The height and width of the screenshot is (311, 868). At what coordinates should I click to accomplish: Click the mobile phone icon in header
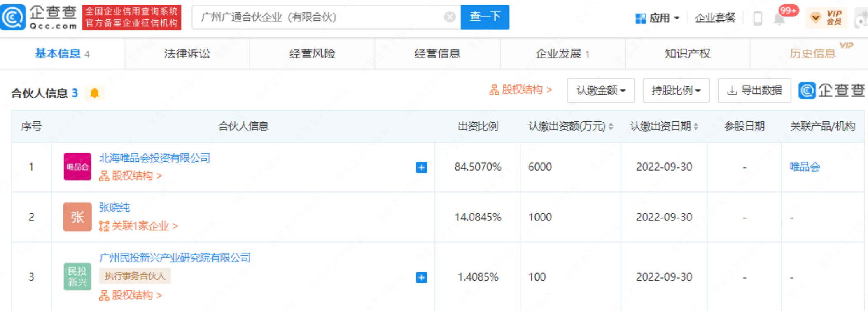tap(757, 18)
